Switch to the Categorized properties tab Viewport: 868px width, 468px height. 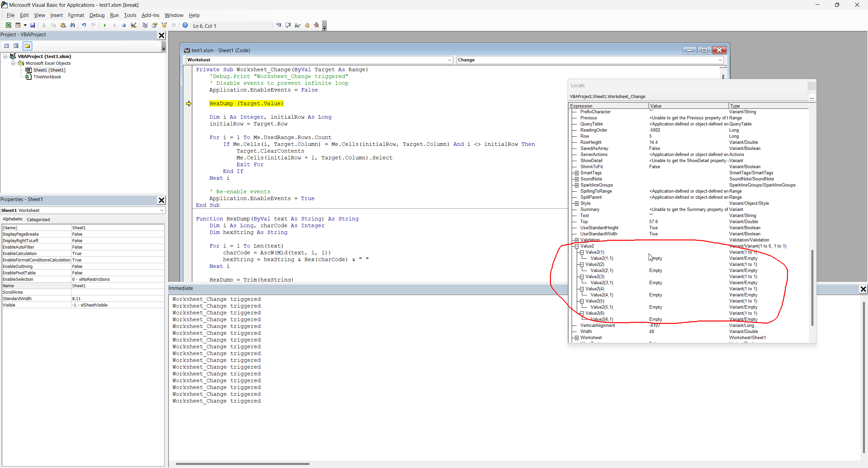click(x=38, y=219)
